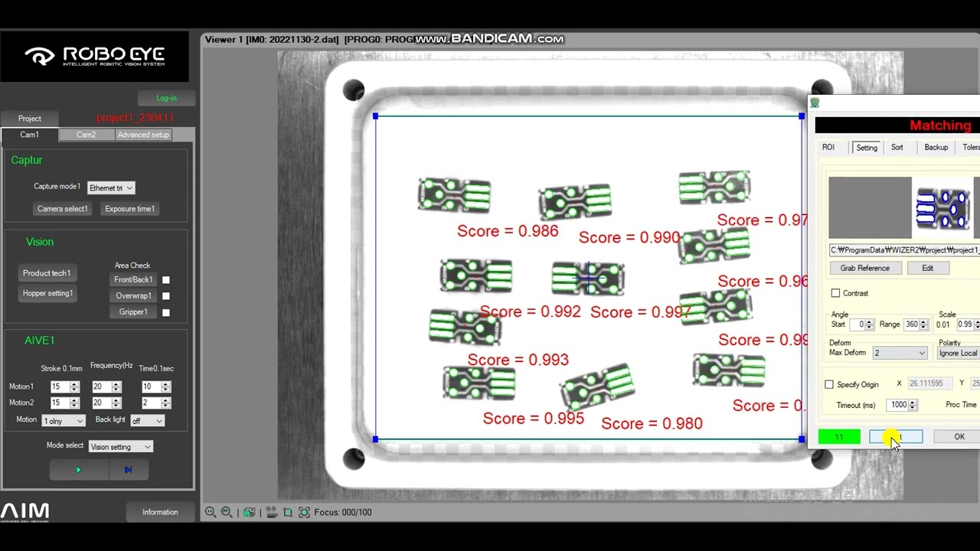Click OK in the Matching dialog
The width and height of the screenshot is (980, 551).
click(x=959, y=437)
